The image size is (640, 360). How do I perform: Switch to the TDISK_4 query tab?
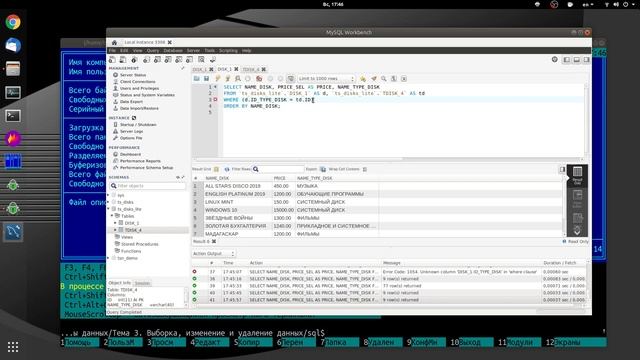(x=251, y=69)
